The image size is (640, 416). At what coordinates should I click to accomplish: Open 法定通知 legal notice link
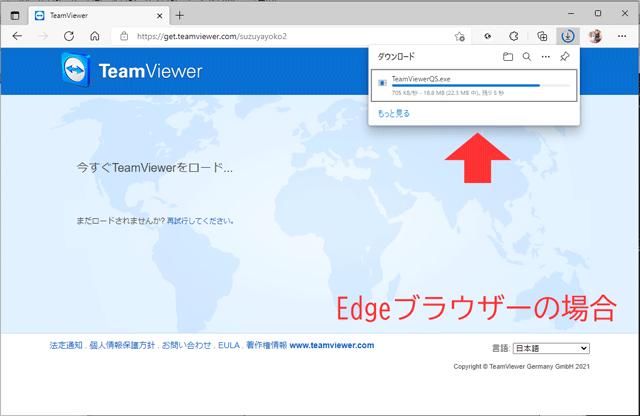pyautogui.click(x=66, y=345)
